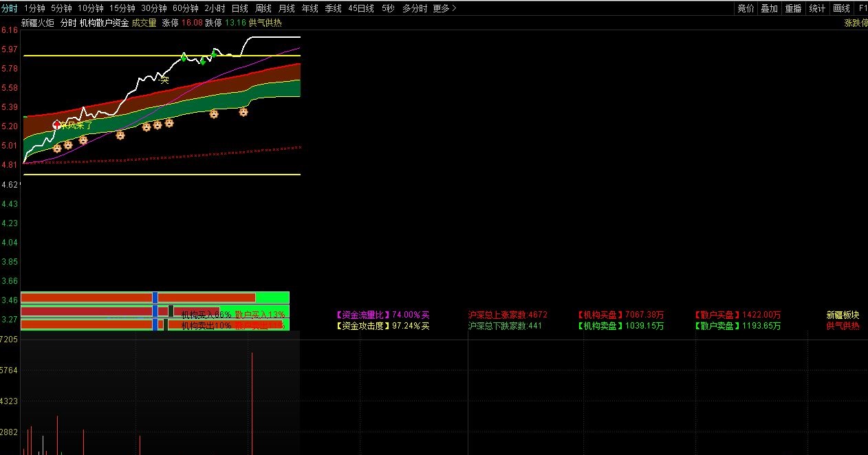The image size is (868, 455).
Task: Activate the 画线 drawing tool button
Action: click(x=841, y=8)
